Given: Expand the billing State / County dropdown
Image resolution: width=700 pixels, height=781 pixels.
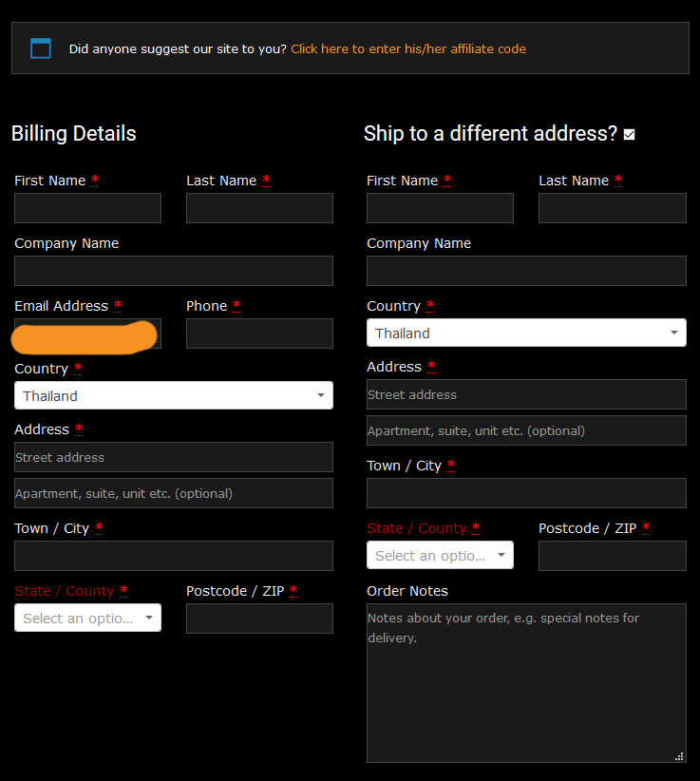Looking at the screenshot, I should point(87,618).
